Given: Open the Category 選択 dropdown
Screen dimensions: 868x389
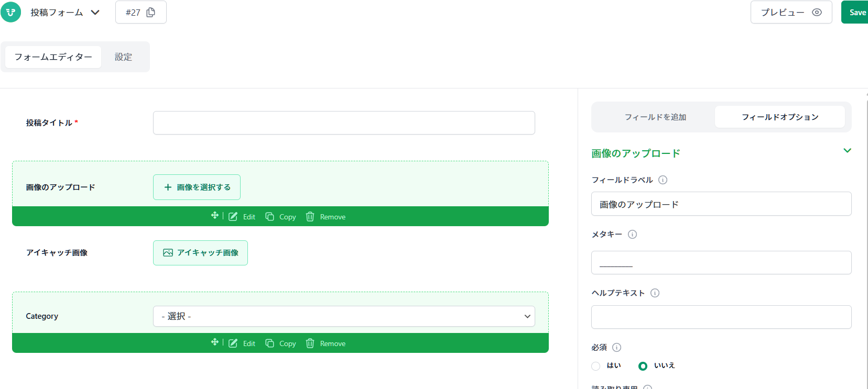Looking at the screenshot, I should pyautogui.click(x=344, y=316).
